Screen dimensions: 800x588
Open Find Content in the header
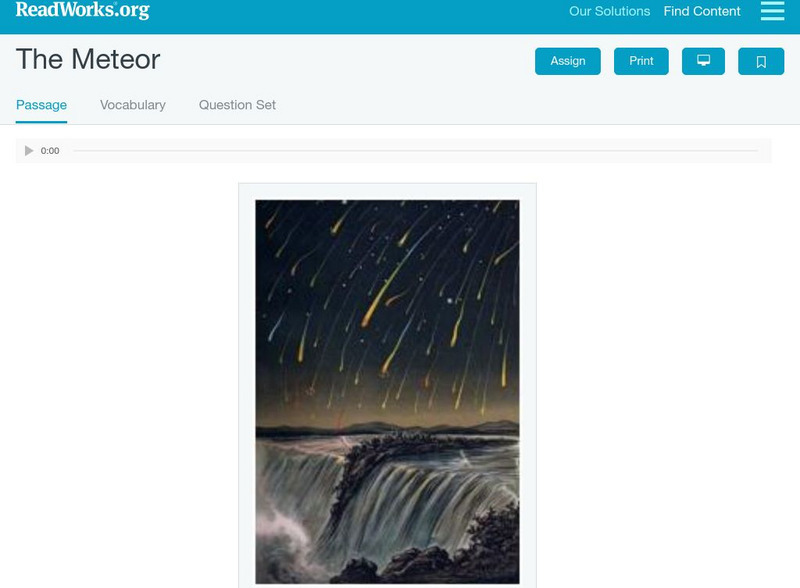(x=702, y=11)
